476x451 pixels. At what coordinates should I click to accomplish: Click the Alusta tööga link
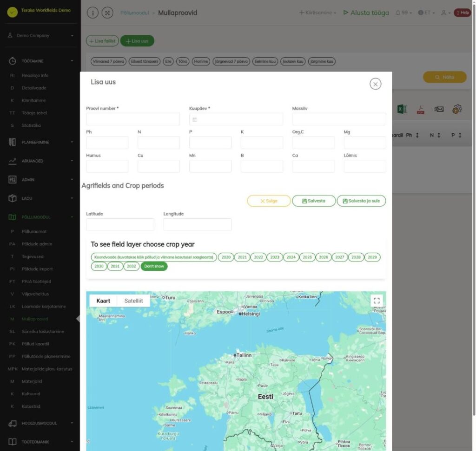tap(366, 13)
